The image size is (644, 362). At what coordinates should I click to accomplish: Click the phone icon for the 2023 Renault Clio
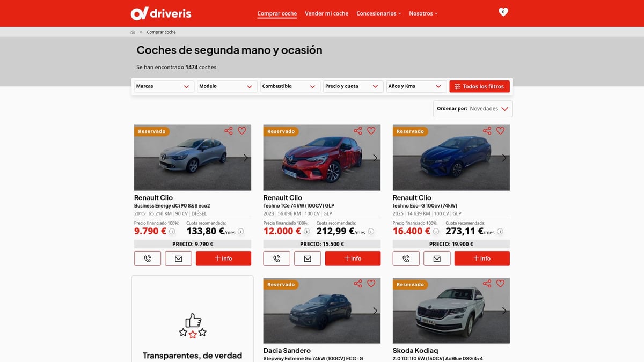click(x=277, y=258)
